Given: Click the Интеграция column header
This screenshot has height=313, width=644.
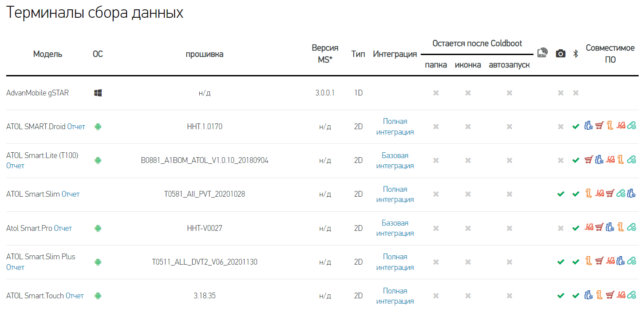Looking at the screenshot, I should click(x=395, y=54).
